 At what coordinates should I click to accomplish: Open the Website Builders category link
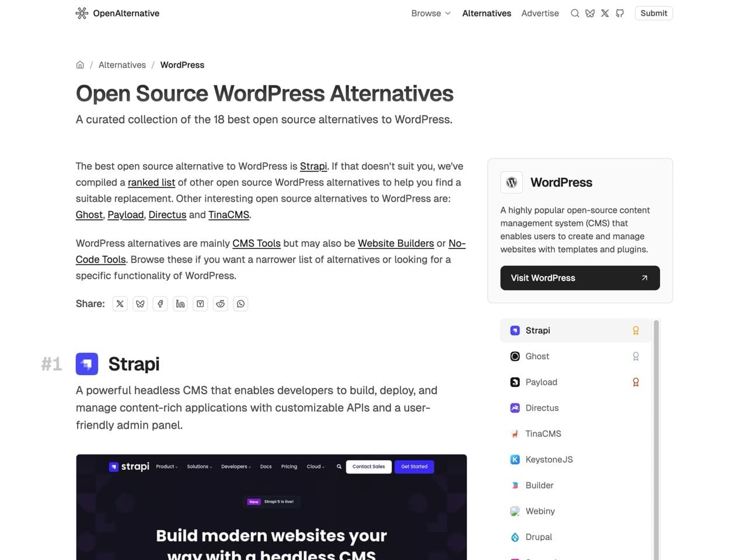point(396,243)
